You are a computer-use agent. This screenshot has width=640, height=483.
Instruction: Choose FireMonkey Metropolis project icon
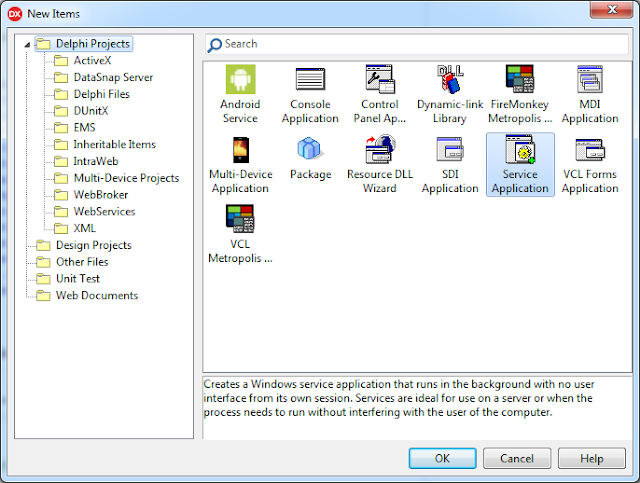click(520, 79)
